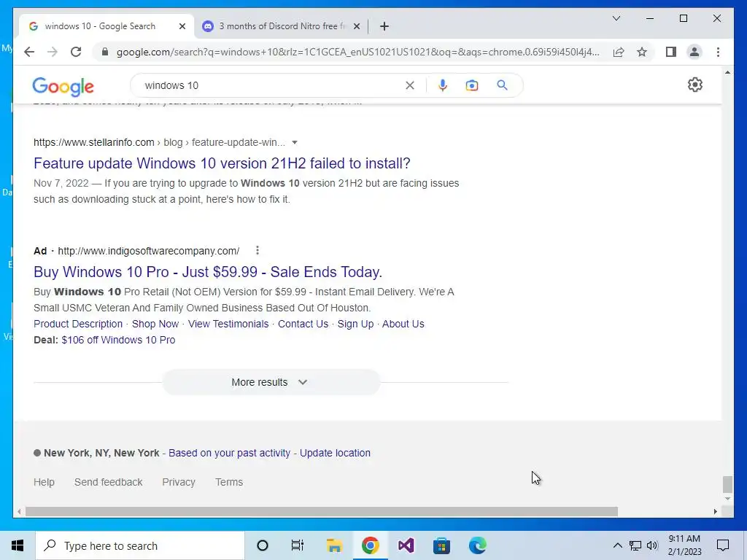Open the Chrome profile menu
The height and width of the screenshot is (560, 747).
[x=694, y=52]
